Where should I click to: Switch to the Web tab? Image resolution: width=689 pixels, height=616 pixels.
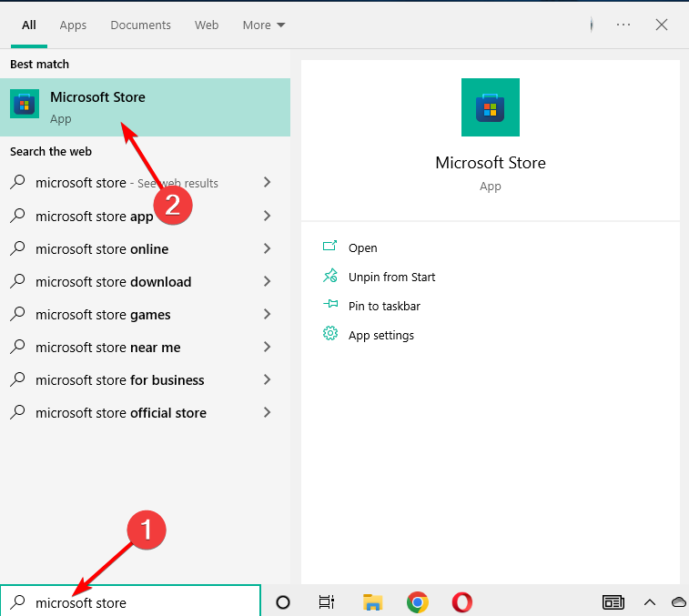tap(207, 25)
